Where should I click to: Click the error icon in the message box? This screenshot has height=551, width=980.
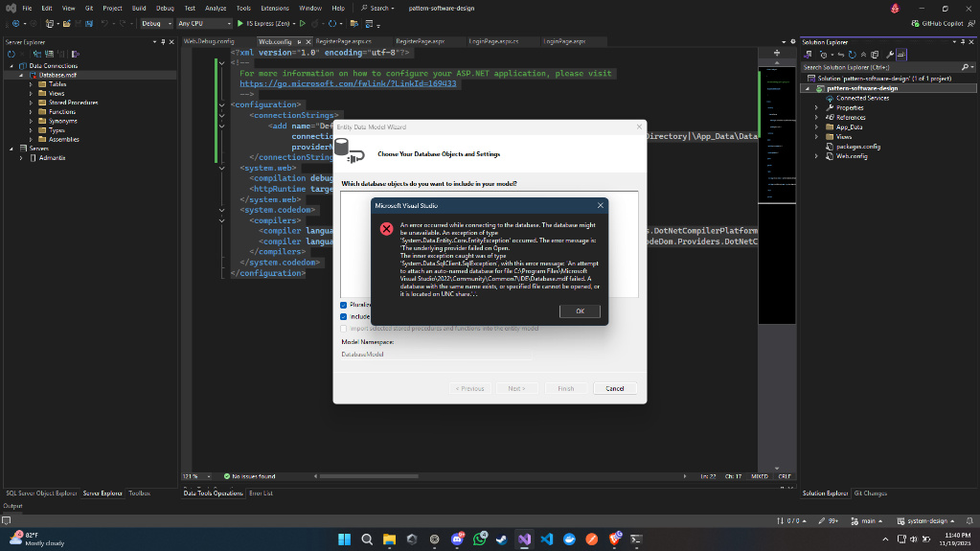click(x=386, y=229)
